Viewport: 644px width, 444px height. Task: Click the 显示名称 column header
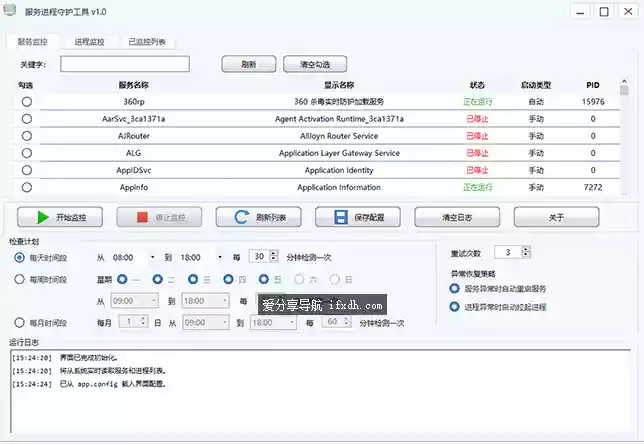tap(339, 85)
